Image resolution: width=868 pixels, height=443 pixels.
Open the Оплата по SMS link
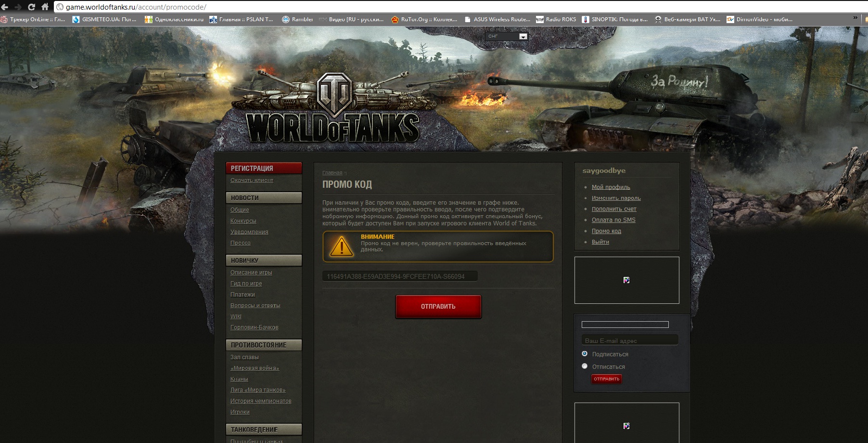(613, 220)
